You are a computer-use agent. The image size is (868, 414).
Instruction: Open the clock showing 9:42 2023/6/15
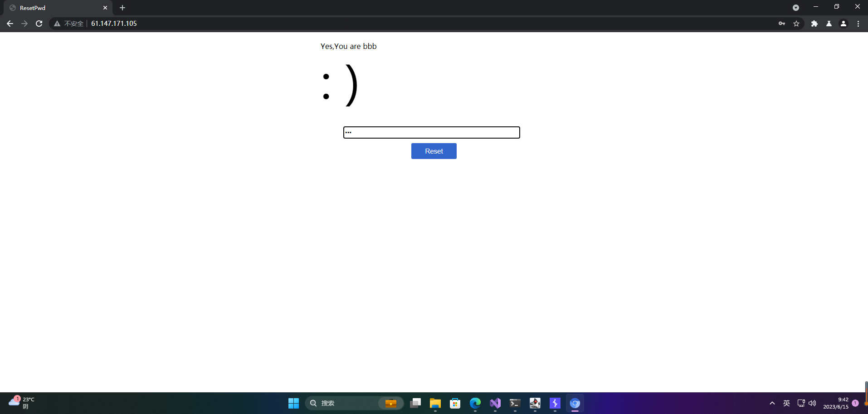click(836, 403)
